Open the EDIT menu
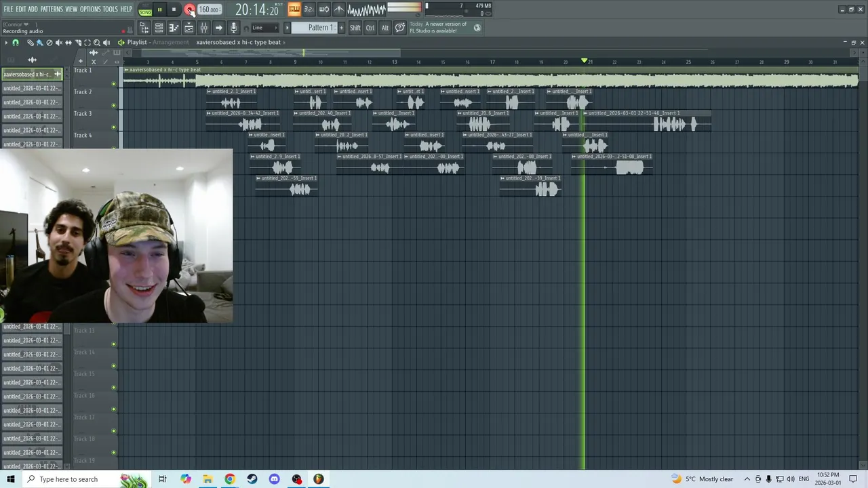The width and height of the screenshot is (868, 488). pyautogui.click(x=20, y=9)
